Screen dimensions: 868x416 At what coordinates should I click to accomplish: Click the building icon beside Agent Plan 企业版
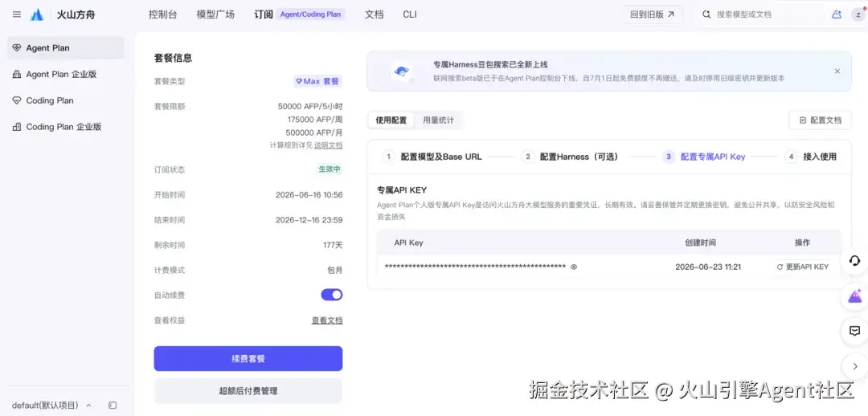[x=17, y=74]
